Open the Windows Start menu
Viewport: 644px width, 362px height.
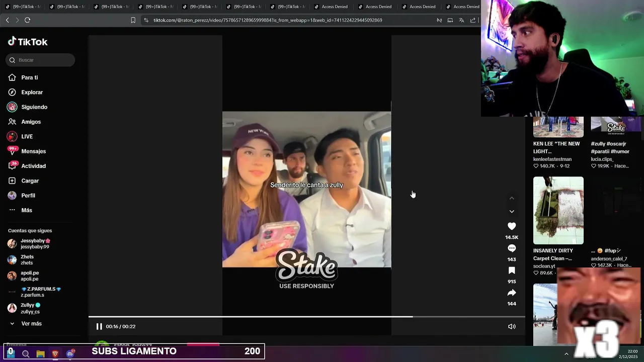click(x=11, y=353)
